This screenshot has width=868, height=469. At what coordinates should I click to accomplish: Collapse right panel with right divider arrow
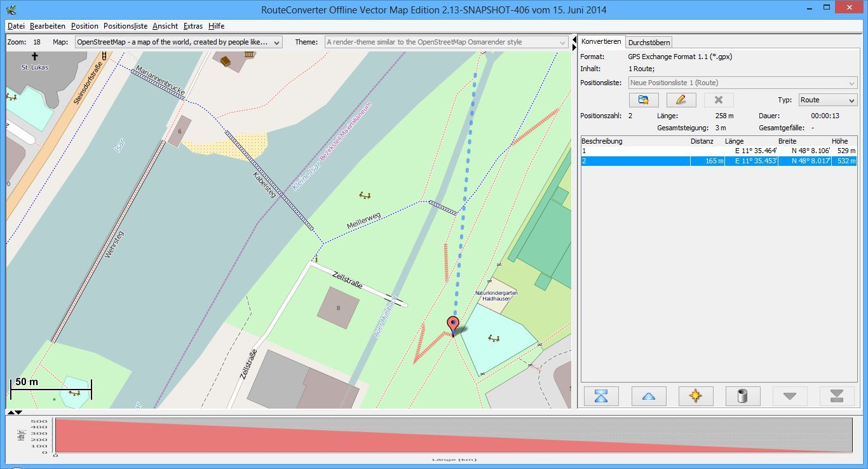click(575, 47)
